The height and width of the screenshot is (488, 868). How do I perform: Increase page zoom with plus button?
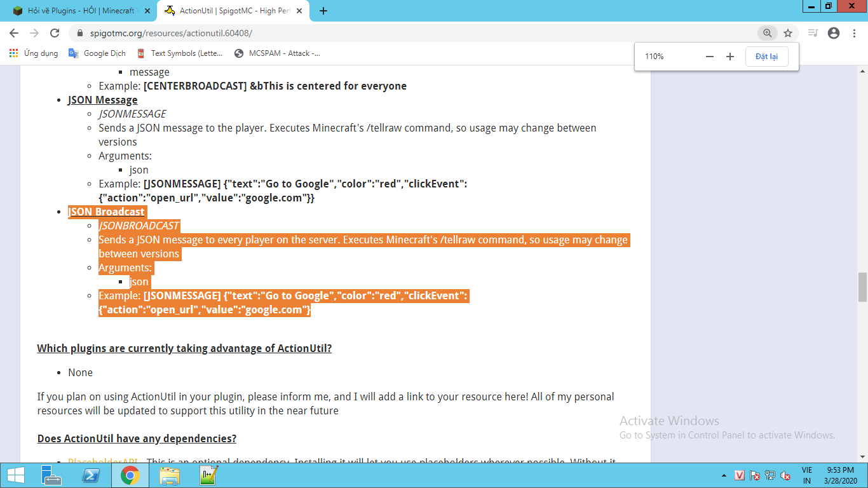pyautogui.click(x=730, y=57)
